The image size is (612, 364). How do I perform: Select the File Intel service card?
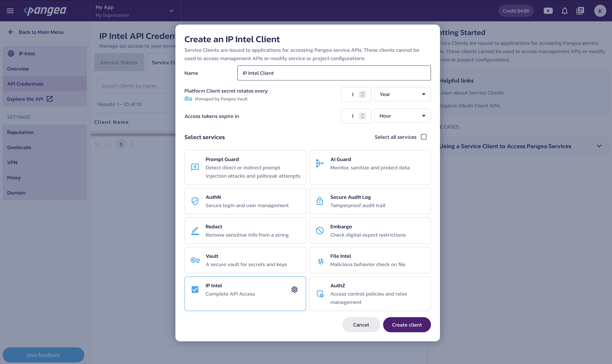pos(370,260)
